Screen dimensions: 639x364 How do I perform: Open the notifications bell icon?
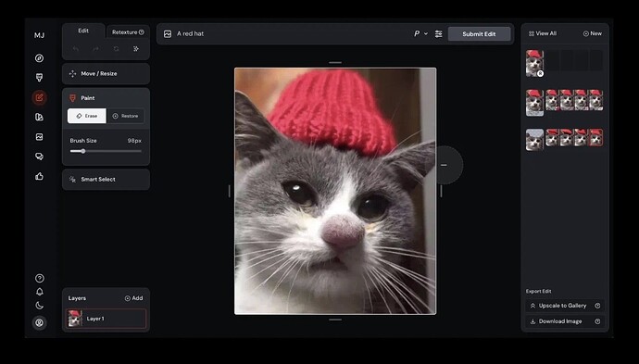39,292
